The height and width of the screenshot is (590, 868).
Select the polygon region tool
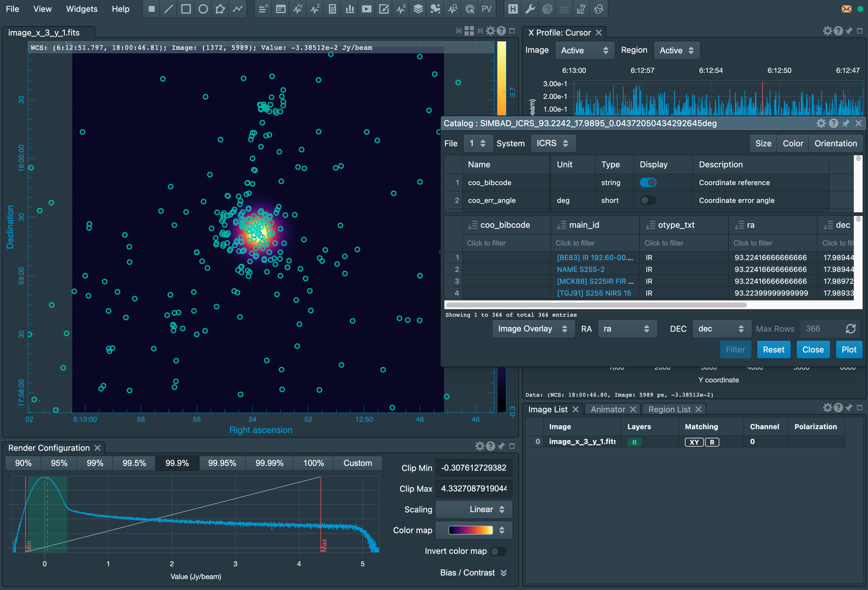click(x=220, y=9)
